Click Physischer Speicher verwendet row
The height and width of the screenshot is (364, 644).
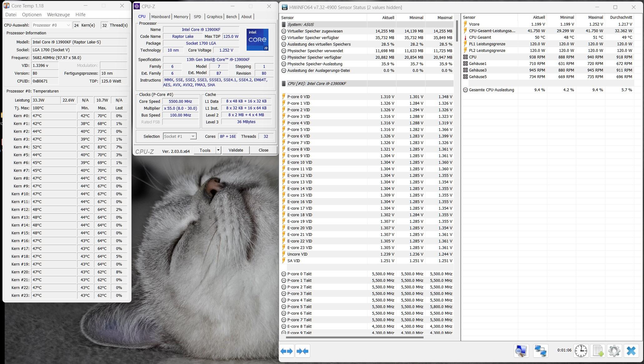[x=367, y=51]
